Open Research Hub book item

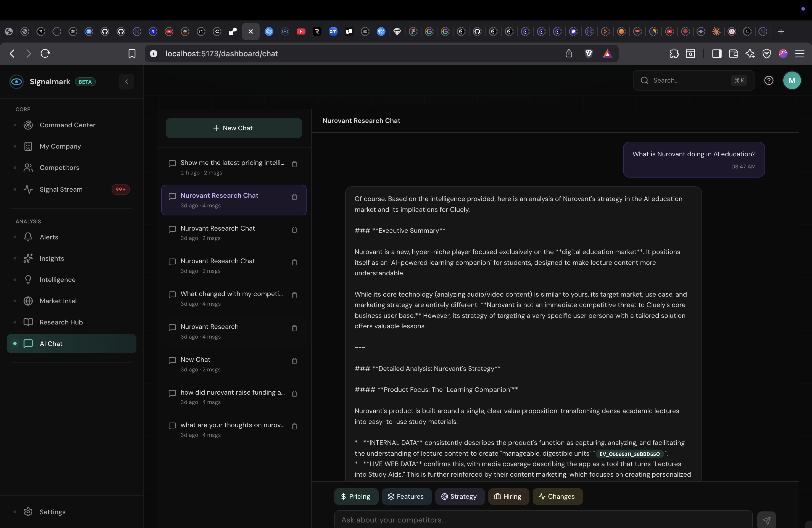pyautogui.click(x=61, y=322)
